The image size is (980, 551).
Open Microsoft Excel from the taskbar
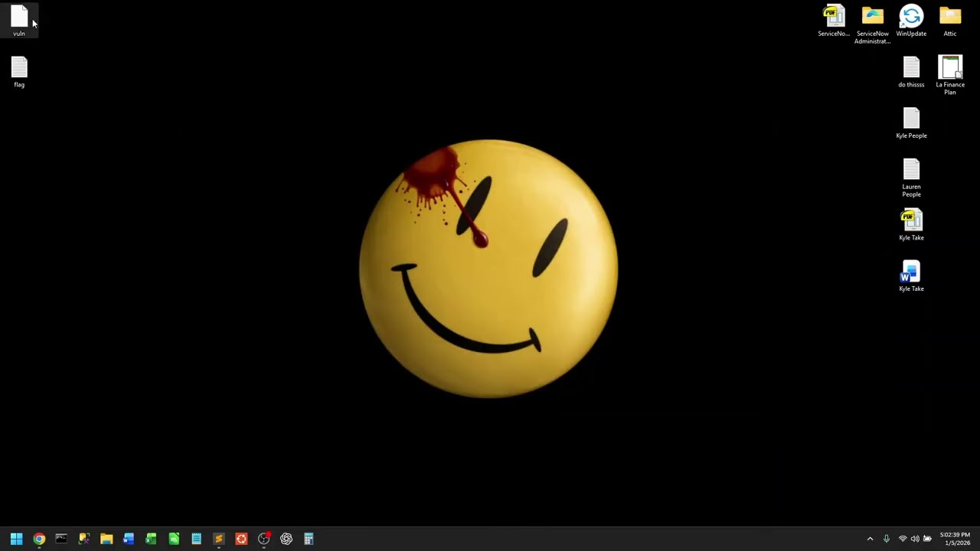pyautogui.click(x=151, y=539)
